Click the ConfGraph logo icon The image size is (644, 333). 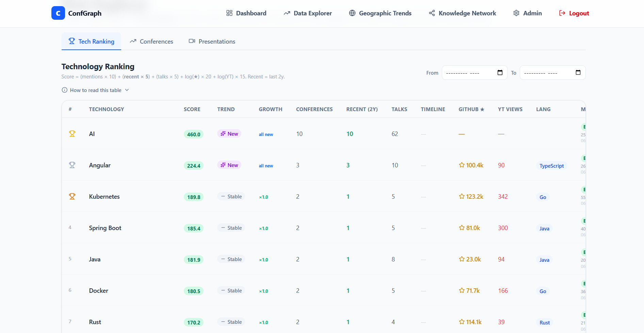[x=58, y=13]
